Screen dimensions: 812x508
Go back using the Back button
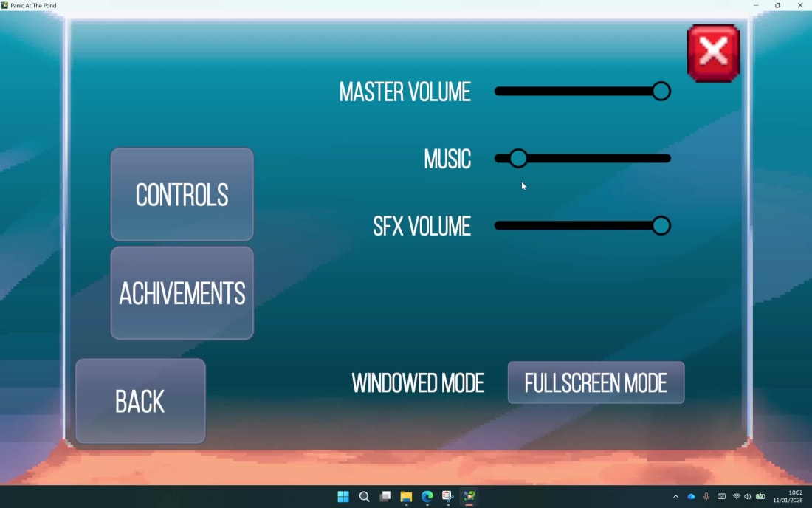[x=140, y=401]
